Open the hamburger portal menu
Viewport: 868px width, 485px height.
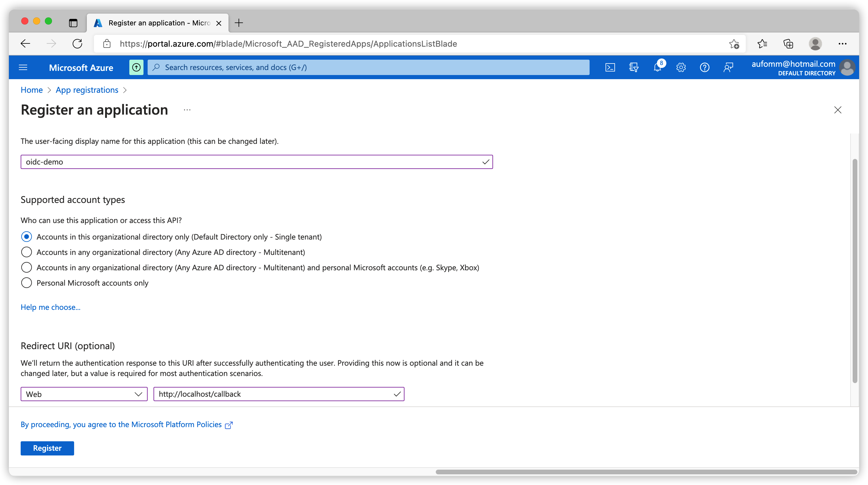23,67
